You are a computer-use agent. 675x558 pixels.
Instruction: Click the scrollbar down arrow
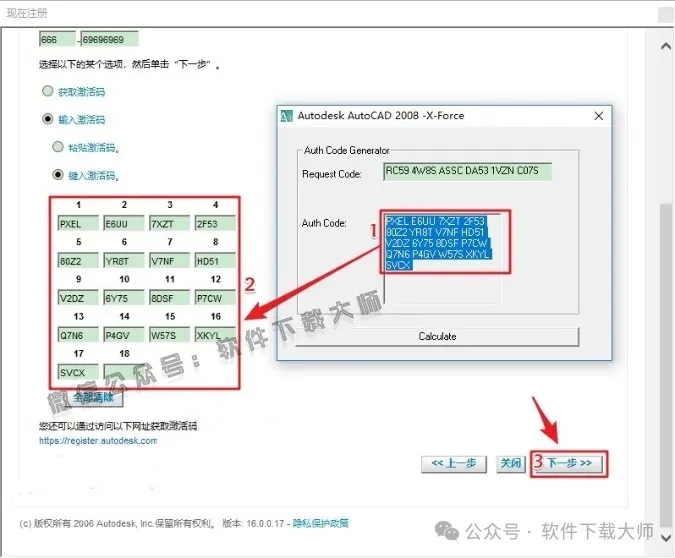click(x=666, y=538)
